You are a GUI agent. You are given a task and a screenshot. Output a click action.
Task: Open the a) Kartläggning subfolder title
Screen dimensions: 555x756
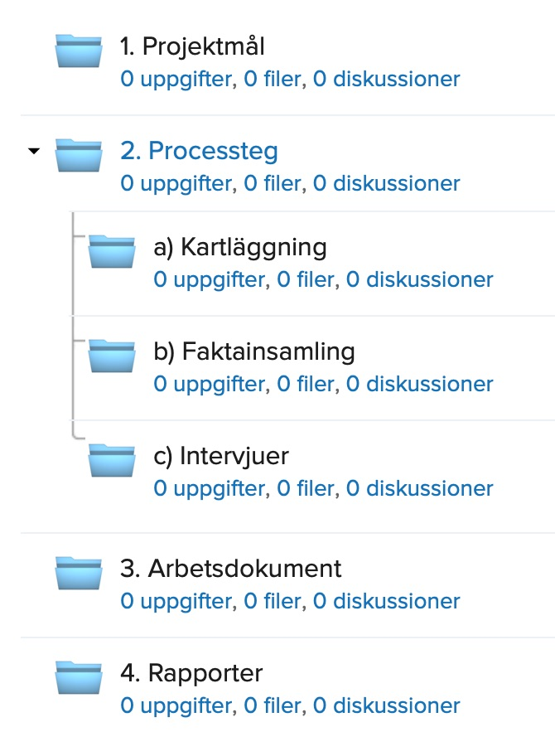click(240, 247)
